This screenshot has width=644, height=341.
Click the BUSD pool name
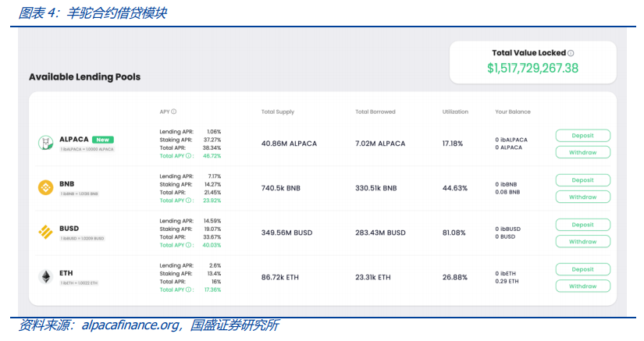coord(69,229)
